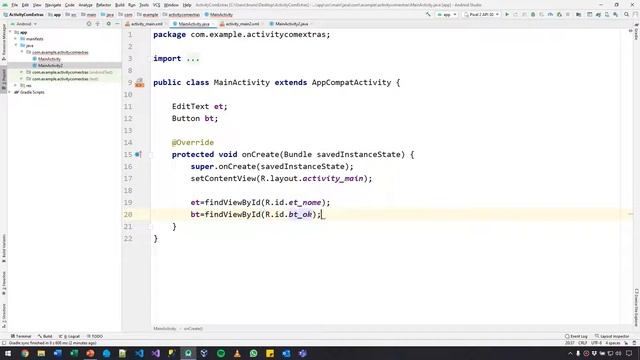The image size is (640, 360).
Task: Click the project panel Collapse All icon
Action: coord(98,24)
